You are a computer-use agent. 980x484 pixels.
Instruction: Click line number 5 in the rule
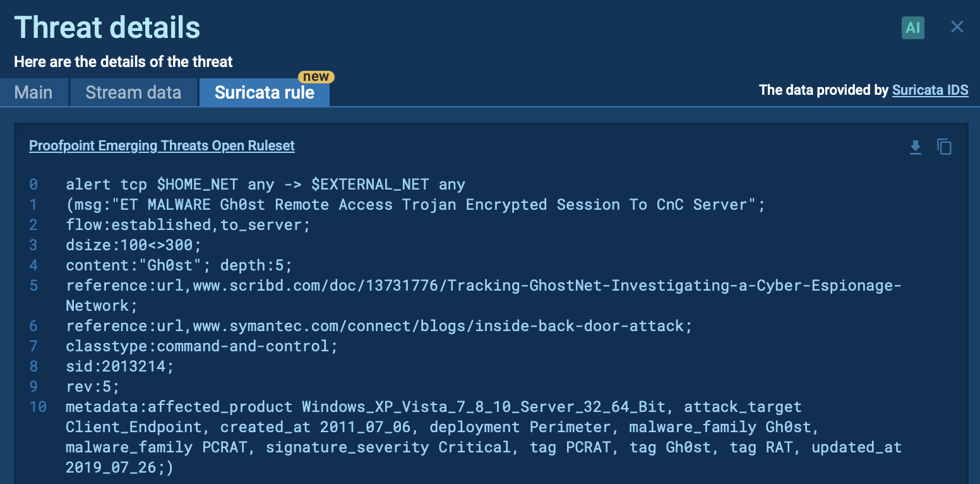(x=33, y=286)
